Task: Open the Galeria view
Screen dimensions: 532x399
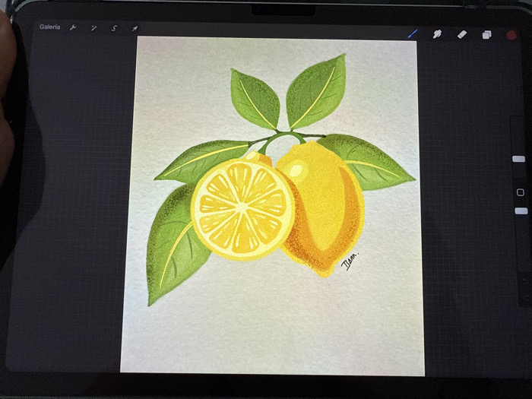Action: (x=49, y=27)
